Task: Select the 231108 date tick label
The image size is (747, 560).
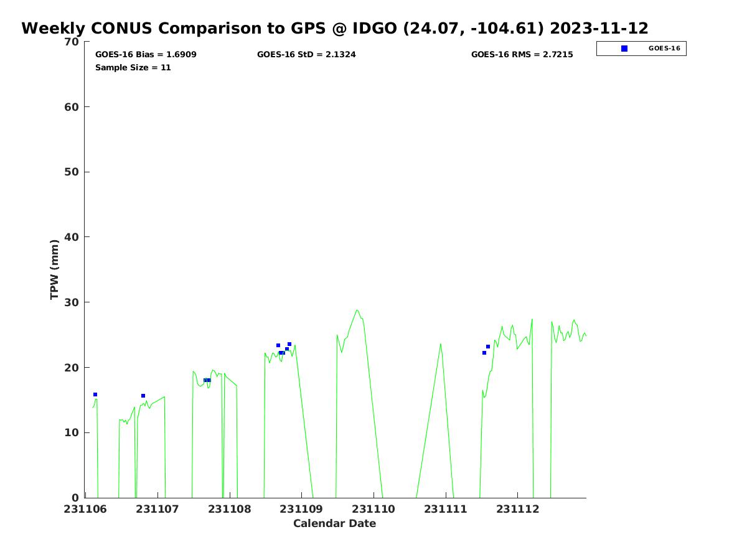Action: coord(230,509)
